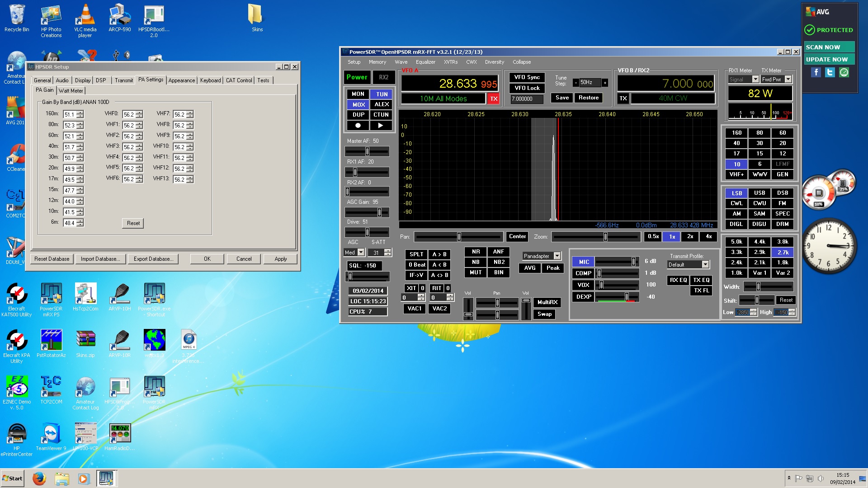This screenshot has height=488, width=868.
Task: Switch to the Transmit tab in Setup
Action: tap(124, 80)
